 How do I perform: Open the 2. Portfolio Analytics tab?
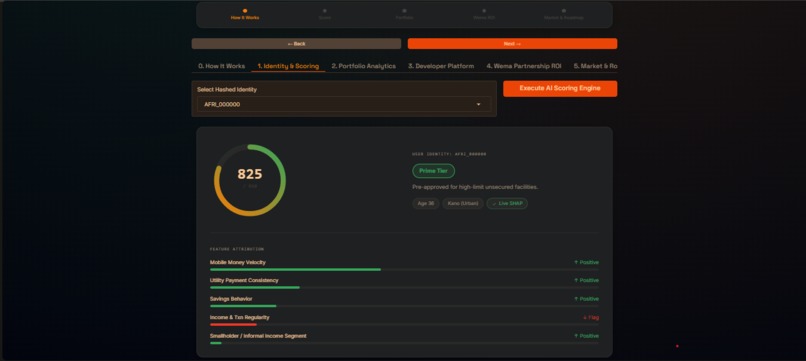(x=363, y=66)
